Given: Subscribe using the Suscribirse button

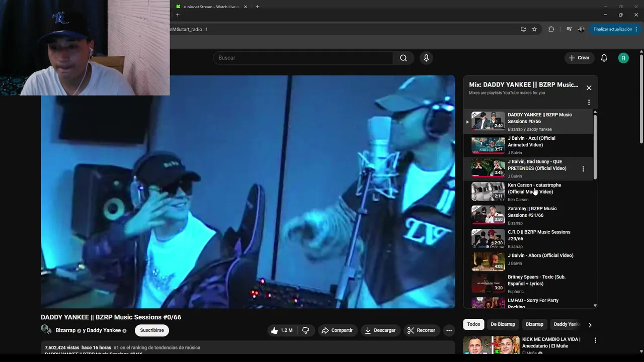Looking at the screenshot, I should click(x=152, y=330).
